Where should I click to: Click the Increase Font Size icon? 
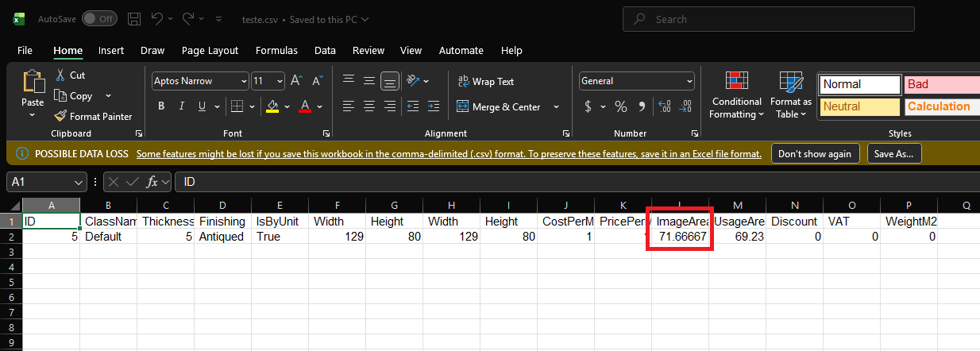tap(296, 81)
